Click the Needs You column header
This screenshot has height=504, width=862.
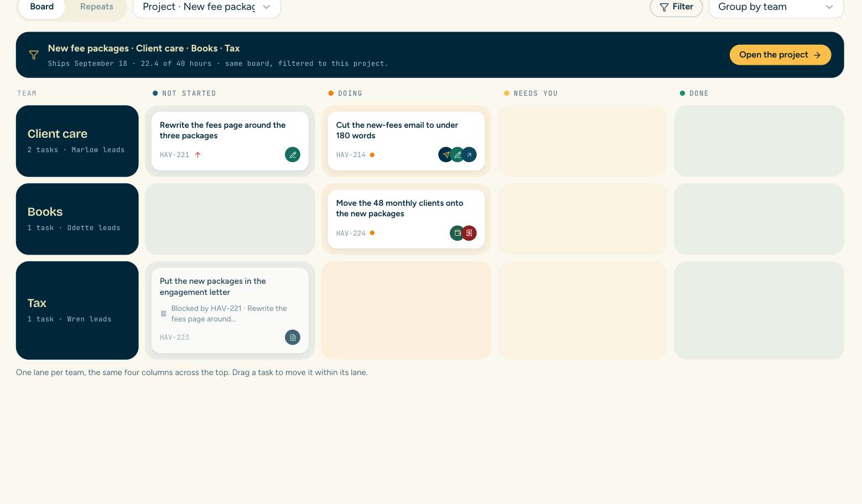[x=531, y=93]
